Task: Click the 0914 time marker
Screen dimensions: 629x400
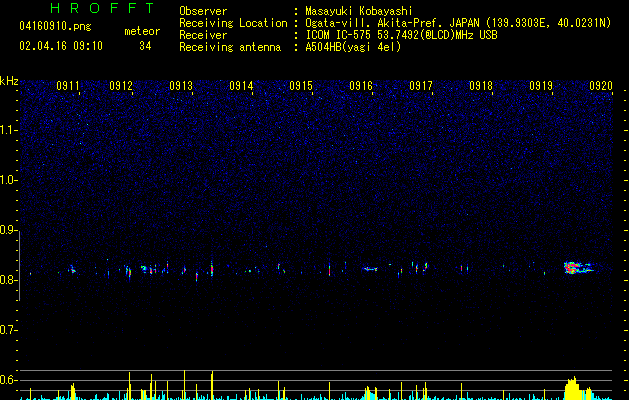Action: tap(241, 86)
